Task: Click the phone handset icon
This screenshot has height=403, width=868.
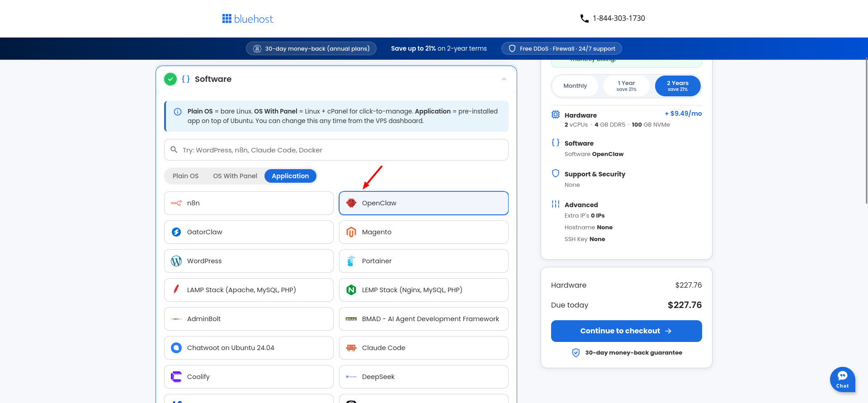Action: tap(584, 19)
